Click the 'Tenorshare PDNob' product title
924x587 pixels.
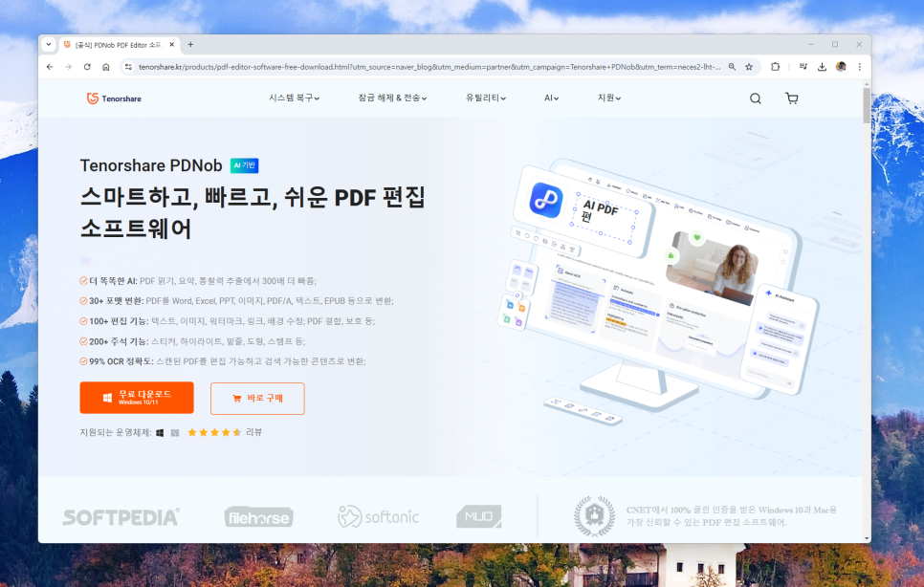point(151,166)
